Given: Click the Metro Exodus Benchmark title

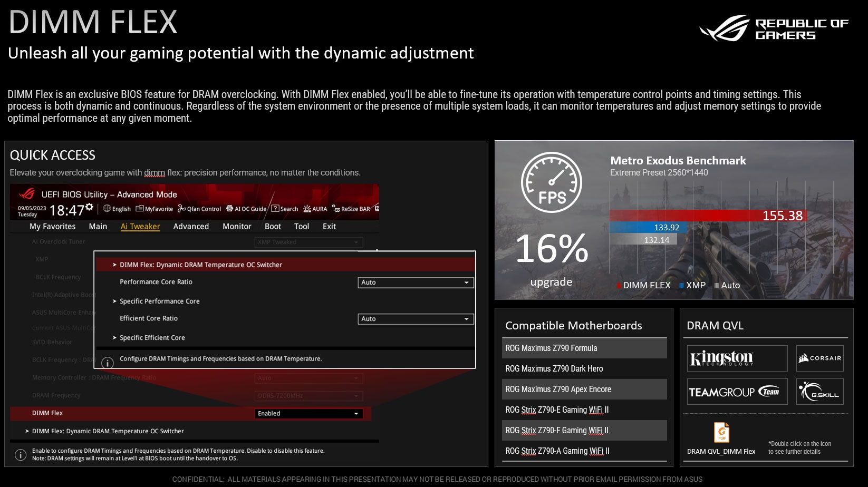Looking at the screenshot, I should pos(678,160).
